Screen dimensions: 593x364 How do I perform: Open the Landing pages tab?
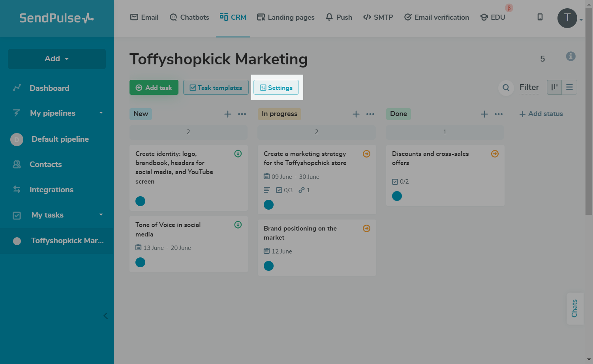[286, 17]
